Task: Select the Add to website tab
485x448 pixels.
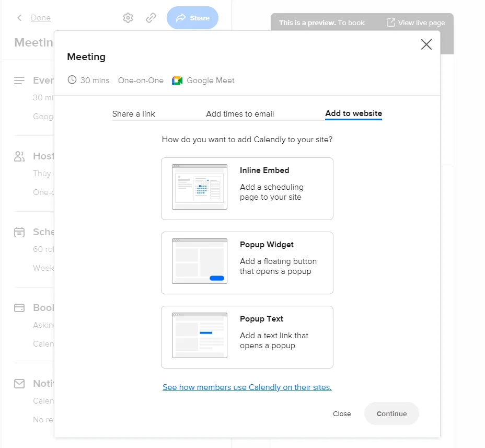Action: [353, 113]
